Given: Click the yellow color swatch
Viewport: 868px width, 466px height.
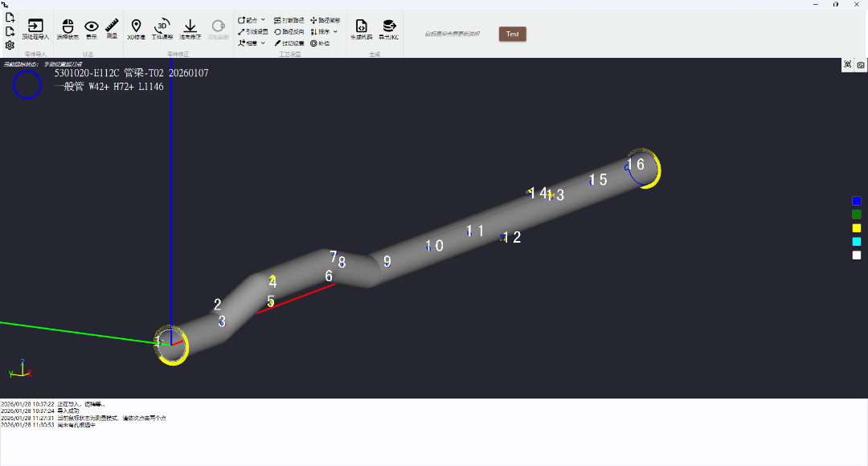Looking at the screenshot, I should click(x=857, y=228).
